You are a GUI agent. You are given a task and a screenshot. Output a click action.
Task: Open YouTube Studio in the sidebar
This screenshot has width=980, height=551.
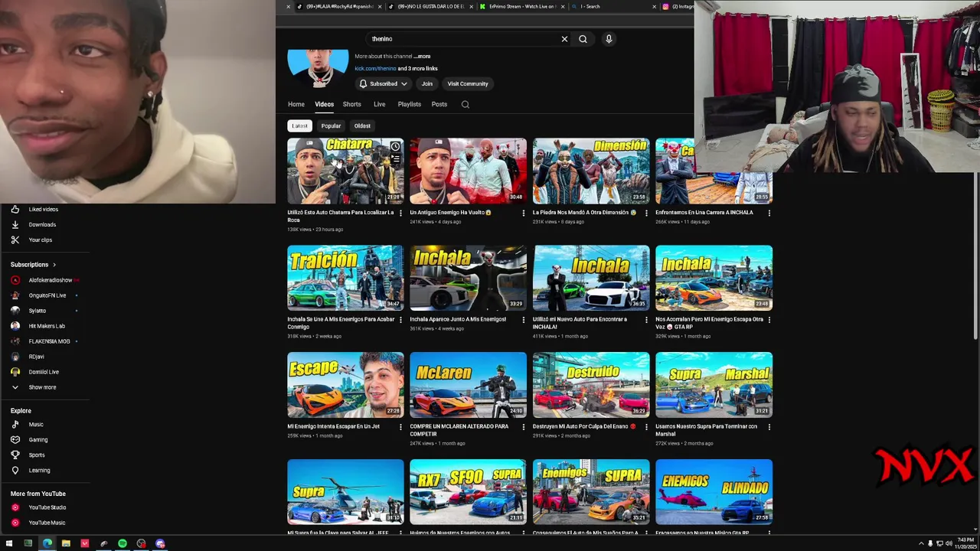coord(46,507)
